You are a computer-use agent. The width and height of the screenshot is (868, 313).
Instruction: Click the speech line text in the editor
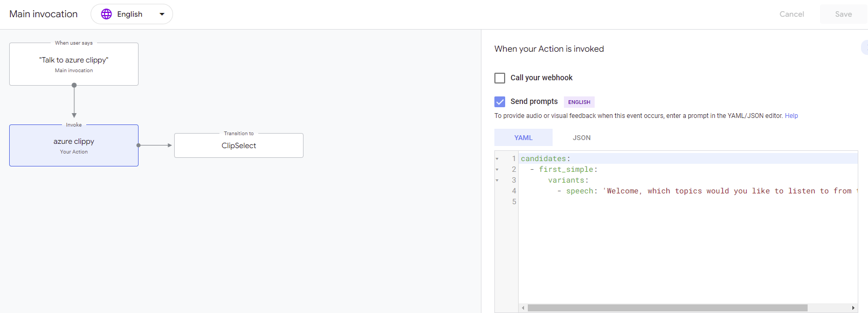point(707,191)
